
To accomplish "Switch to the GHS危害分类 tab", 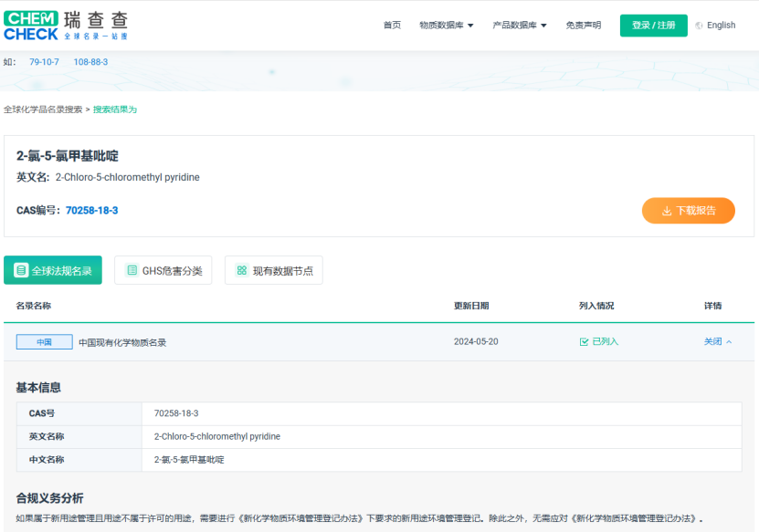I will 163,270.
